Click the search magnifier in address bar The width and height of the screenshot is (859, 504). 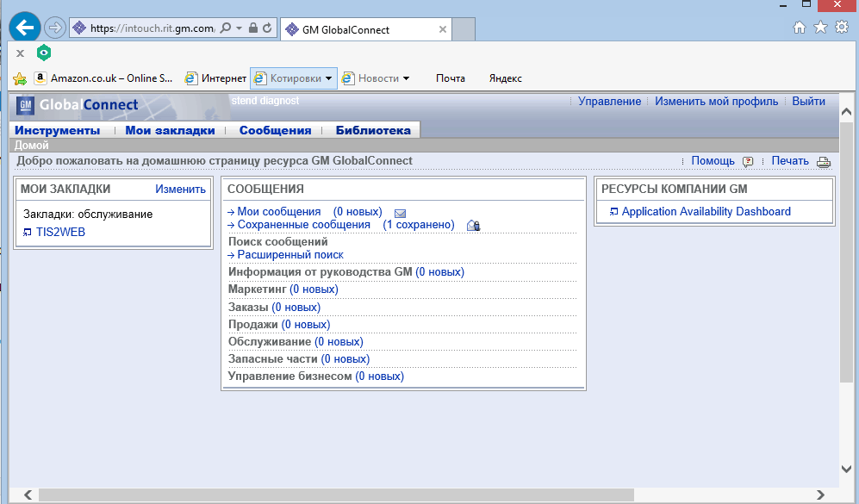coord(225,28)
